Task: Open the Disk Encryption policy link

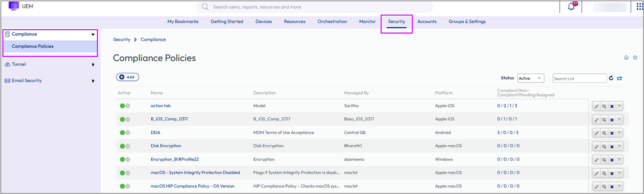Action: (166, 146)
